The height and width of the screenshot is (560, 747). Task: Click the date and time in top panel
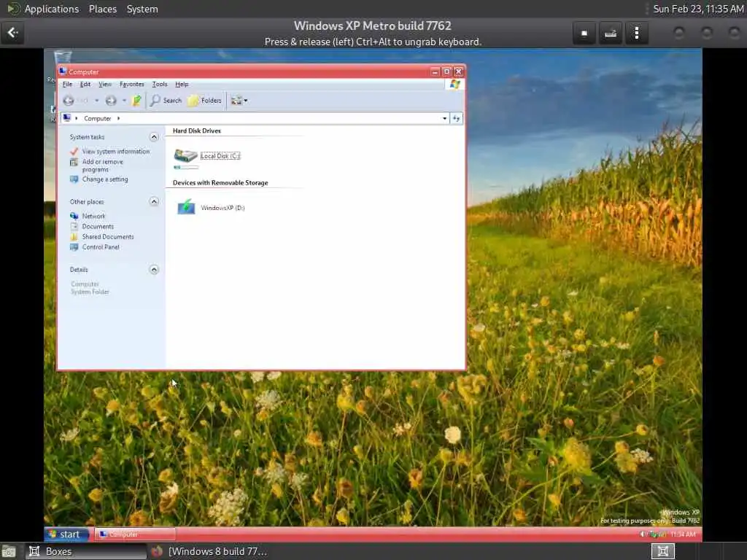pos(698,9)
